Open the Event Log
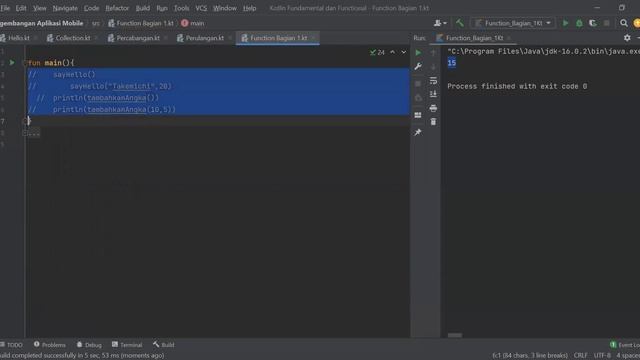Image resolution: width=640 pixels, height=360 pixels. coord(625,345)
